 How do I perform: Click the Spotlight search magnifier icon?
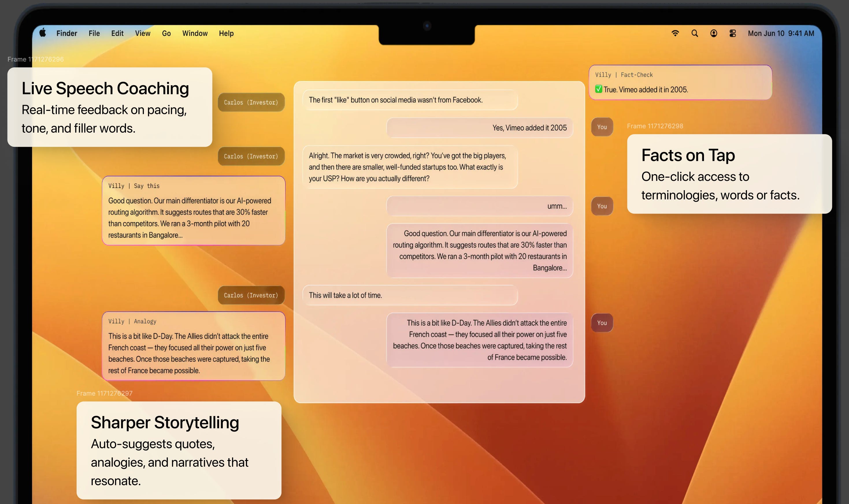tap(694, 33)
